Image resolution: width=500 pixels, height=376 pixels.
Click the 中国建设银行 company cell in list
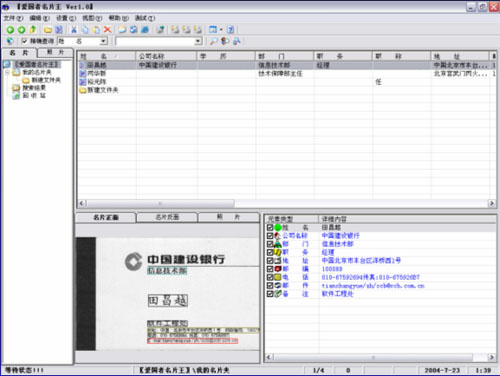(158, 65)
